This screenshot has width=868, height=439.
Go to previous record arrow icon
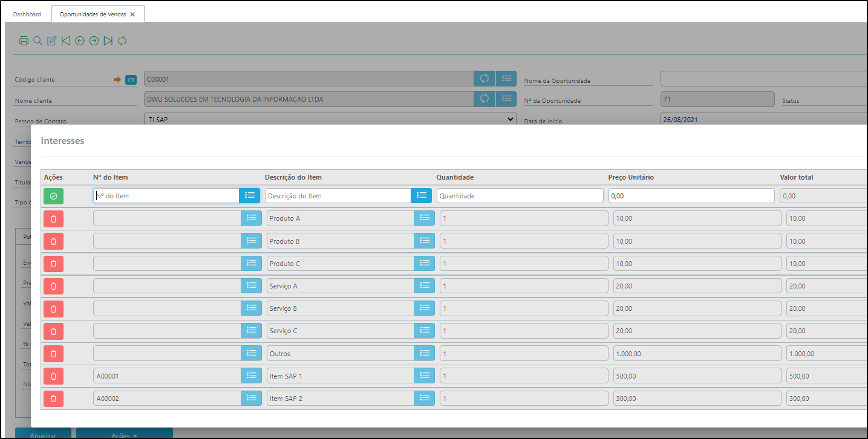(80, 41)
